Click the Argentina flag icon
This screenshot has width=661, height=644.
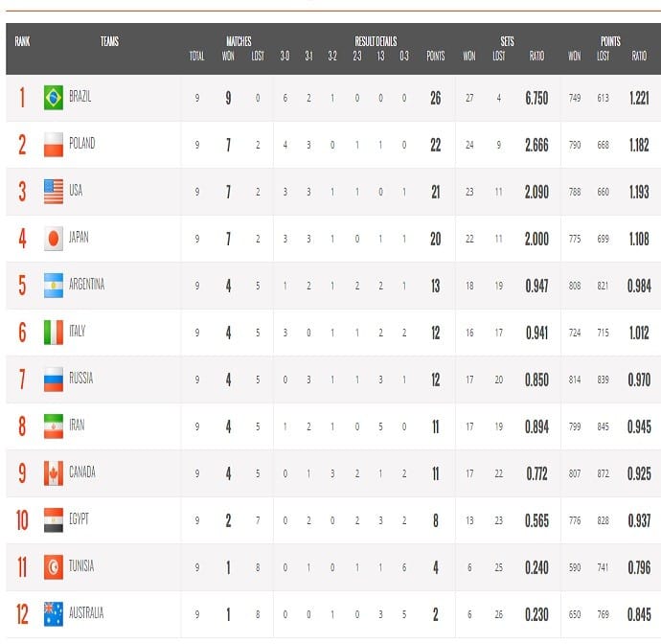coord(54,286)
